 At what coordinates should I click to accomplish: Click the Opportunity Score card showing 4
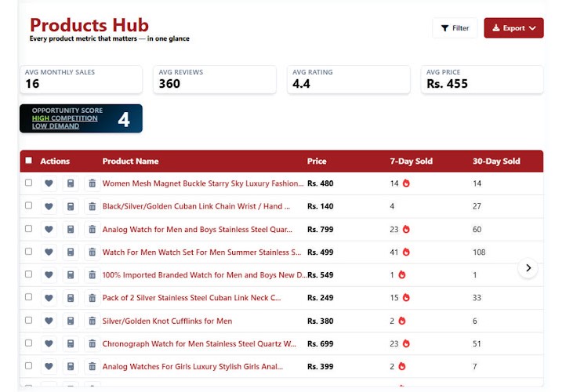(x=81, y=118)
